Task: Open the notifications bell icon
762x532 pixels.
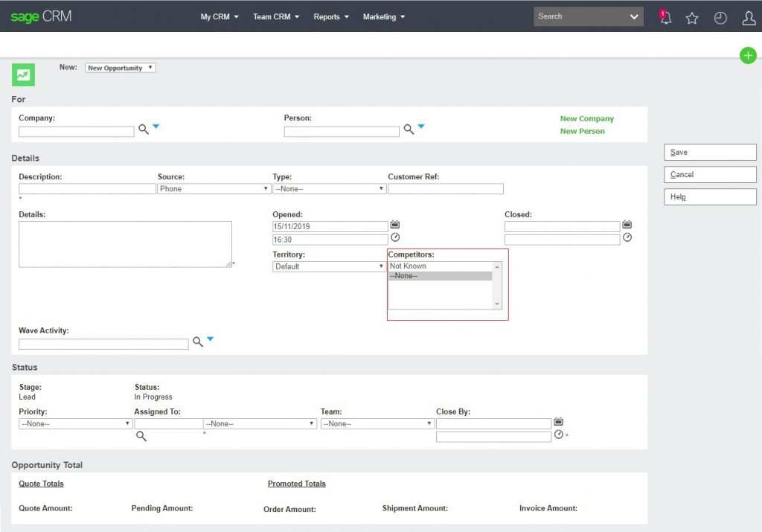Action: coord(665,18)
